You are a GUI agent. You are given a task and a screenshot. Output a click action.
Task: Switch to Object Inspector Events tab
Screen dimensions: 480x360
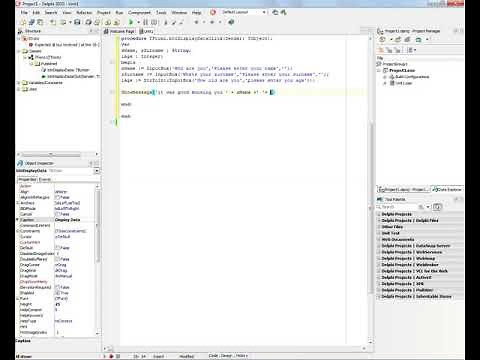pos(45,179)
